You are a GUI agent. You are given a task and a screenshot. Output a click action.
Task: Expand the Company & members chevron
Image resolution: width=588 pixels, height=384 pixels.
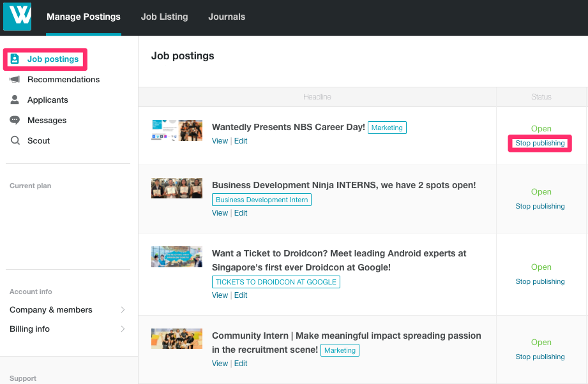click(123, 310)
